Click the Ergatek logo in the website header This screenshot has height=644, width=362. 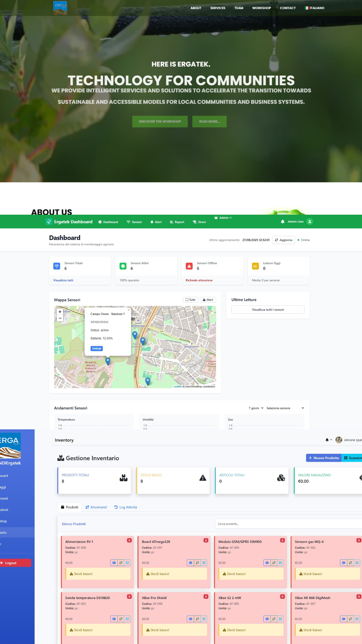pyautogui.click(x=60, y=8)
